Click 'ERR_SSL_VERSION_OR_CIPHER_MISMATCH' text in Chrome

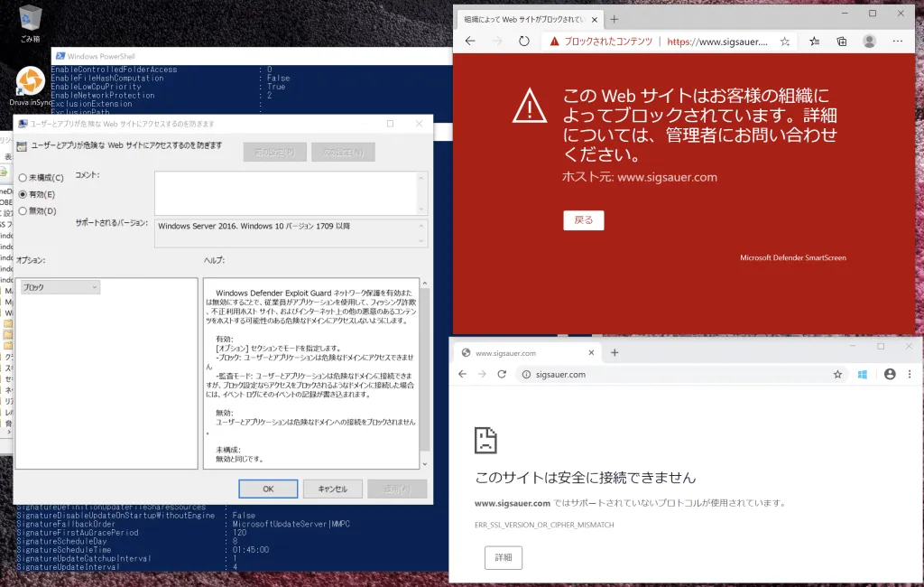point(544,525)
